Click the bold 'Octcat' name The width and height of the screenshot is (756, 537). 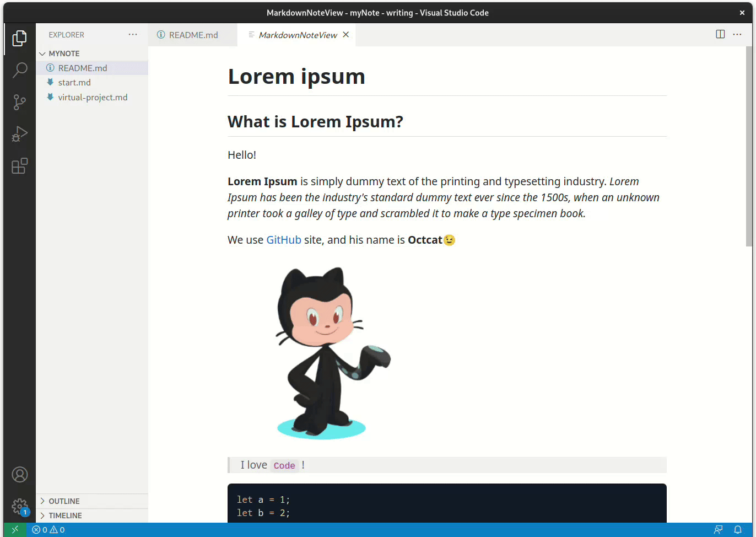425,240
